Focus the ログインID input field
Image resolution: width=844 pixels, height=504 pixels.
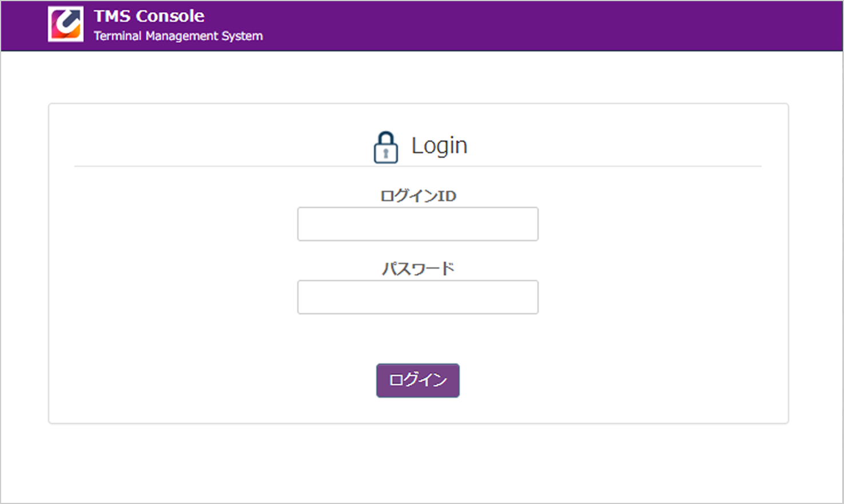(x=417, y=224)
